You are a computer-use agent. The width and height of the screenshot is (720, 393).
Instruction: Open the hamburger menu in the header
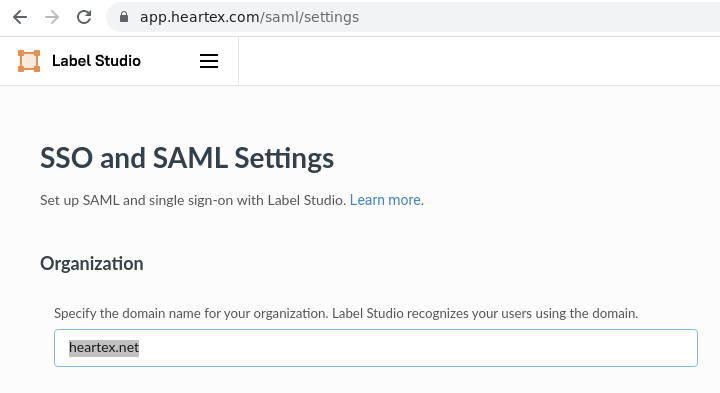209,61
